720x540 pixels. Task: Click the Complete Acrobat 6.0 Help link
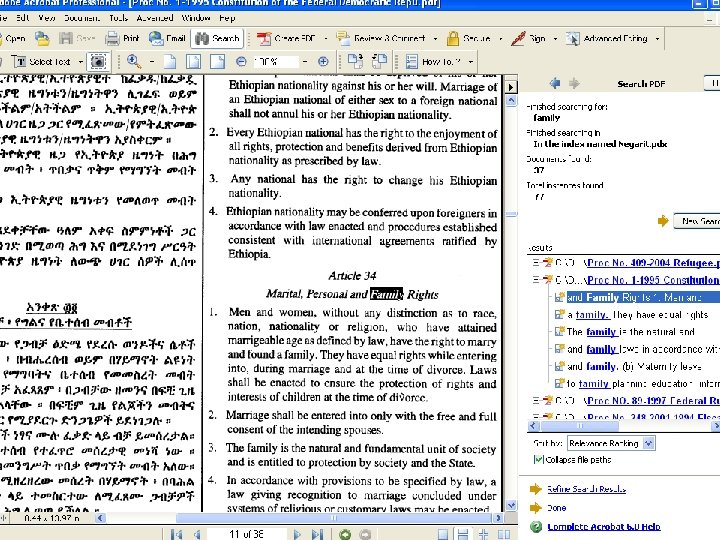[x=603, y=526]
